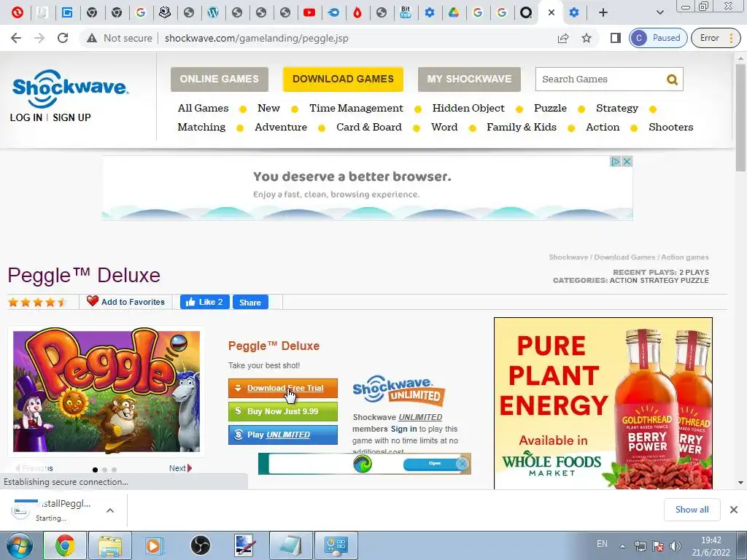Click the Whole Foods plant energy ad
The height and width of the screenshot is (560, 747).
point(603,402)
